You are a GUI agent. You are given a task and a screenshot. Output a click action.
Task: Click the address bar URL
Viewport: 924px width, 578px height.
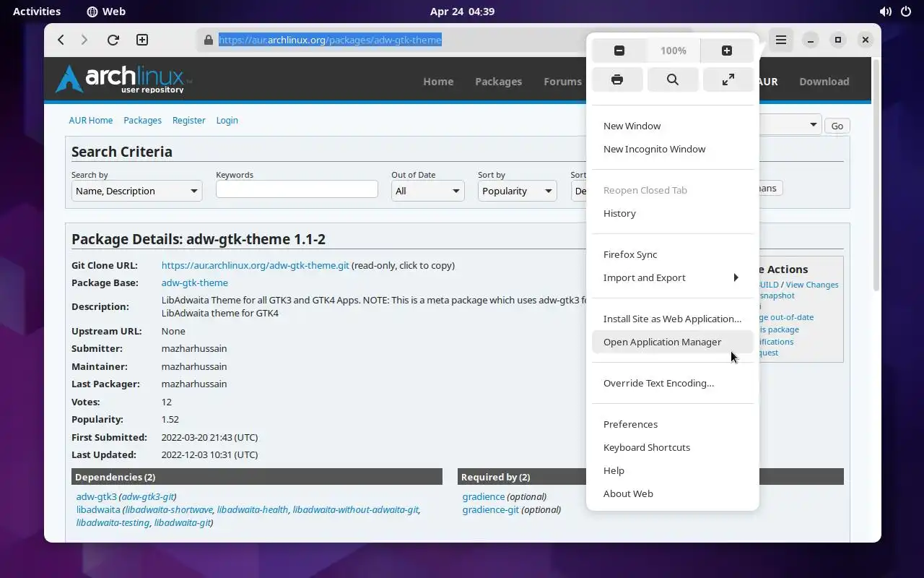coord(330,40)
